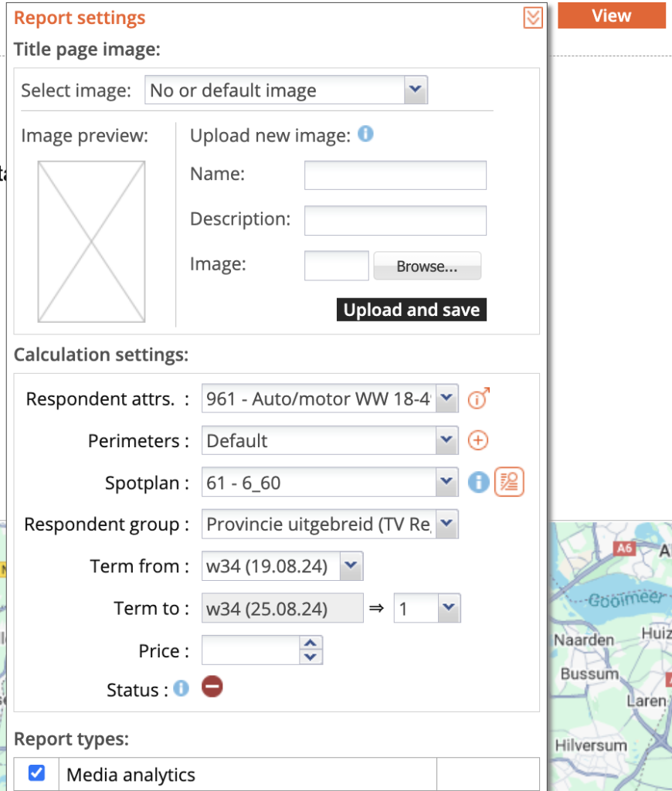Uncheck the Media analytics checkbox
The image size is (672, 791).
click(36, 773)
